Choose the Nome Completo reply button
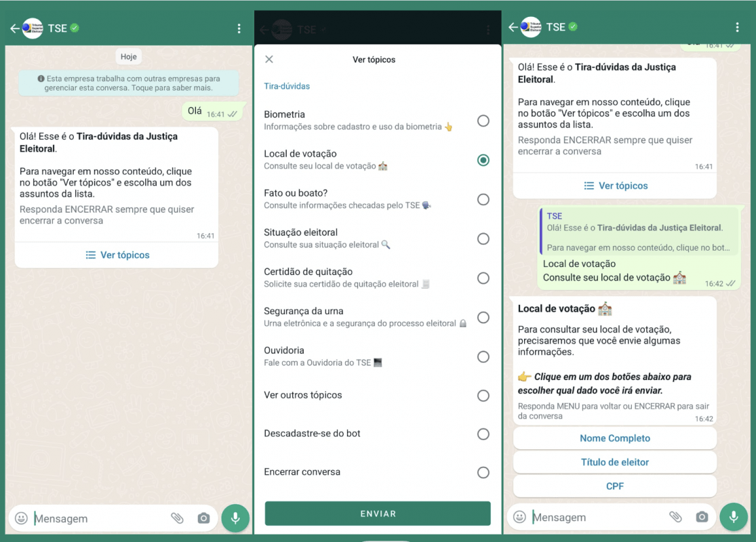Image resolution: width=756 pixels, height=542 pixels. (x=615, y=438)
